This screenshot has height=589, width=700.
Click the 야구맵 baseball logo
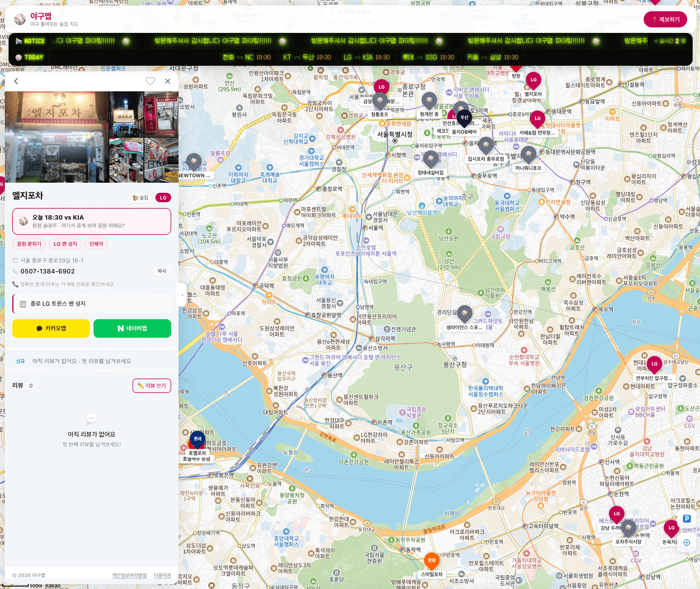[x=20, y=19]
